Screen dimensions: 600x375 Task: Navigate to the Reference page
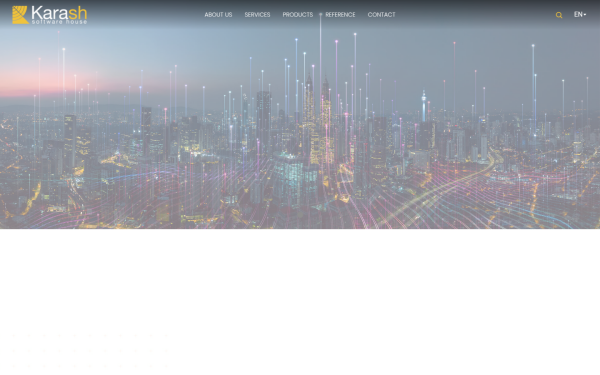pos(340,15)
